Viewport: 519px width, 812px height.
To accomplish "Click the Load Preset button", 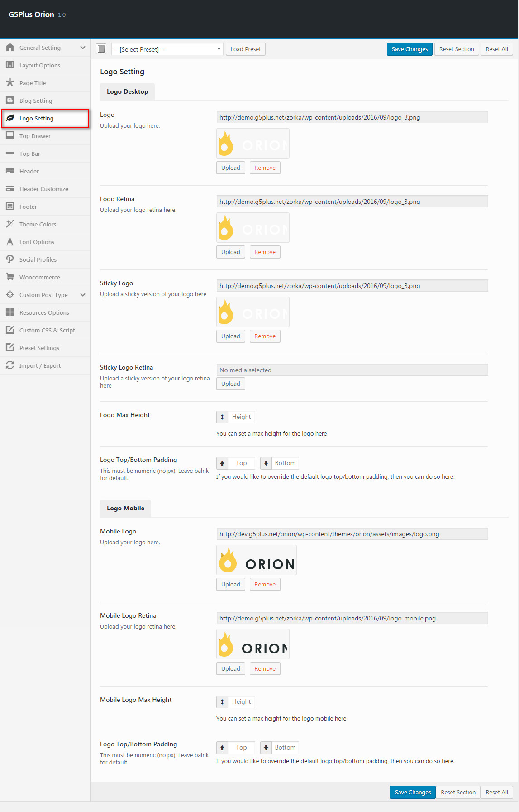I will [246, 49].
